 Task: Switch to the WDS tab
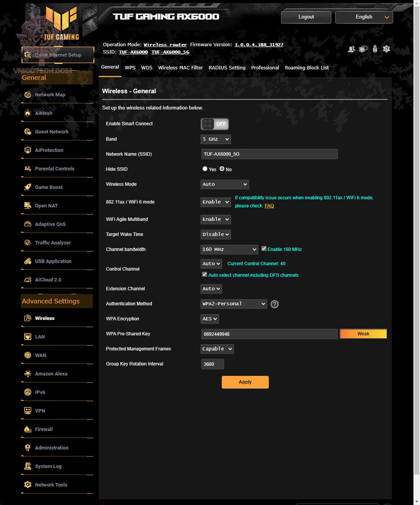(x=147, y=68)
